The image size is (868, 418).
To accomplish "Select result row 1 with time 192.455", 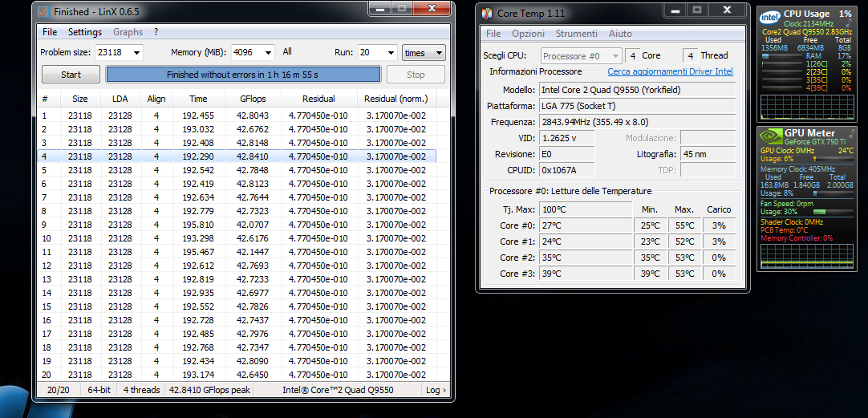I will (237, 116).
